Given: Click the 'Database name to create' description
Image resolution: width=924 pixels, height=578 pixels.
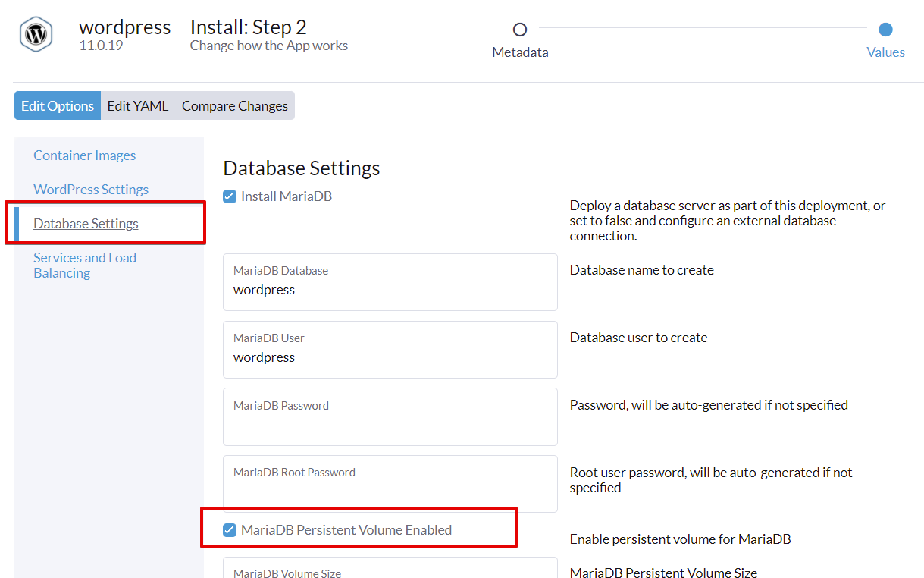Looking at the screenshot, I should pos(642,270).
